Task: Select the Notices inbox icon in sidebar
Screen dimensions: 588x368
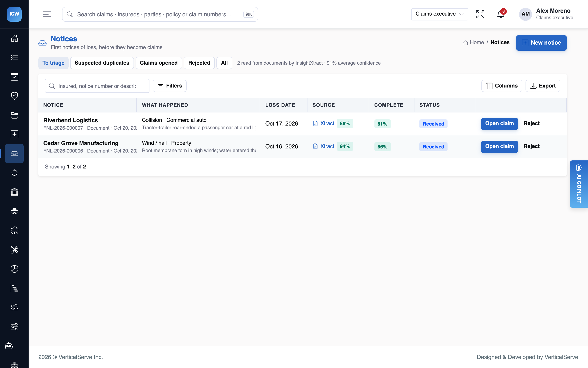Action: (x=14, y=154)
